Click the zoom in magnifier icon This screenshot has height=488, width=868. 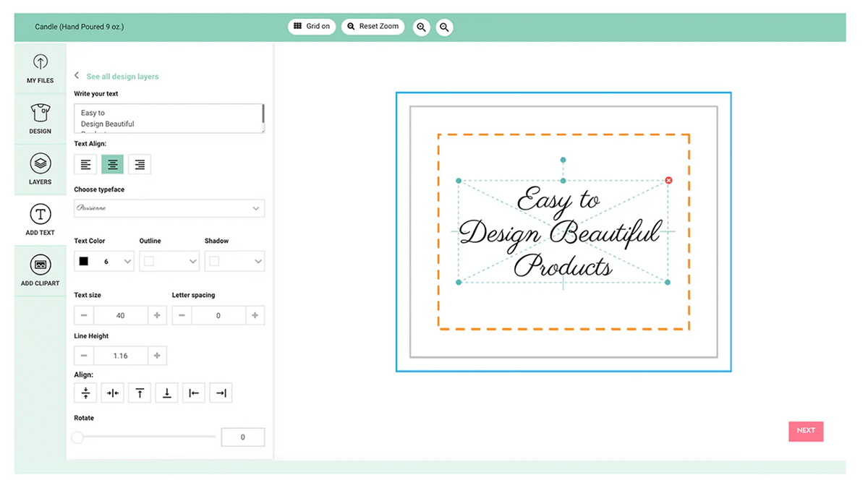tap(421, 27)
